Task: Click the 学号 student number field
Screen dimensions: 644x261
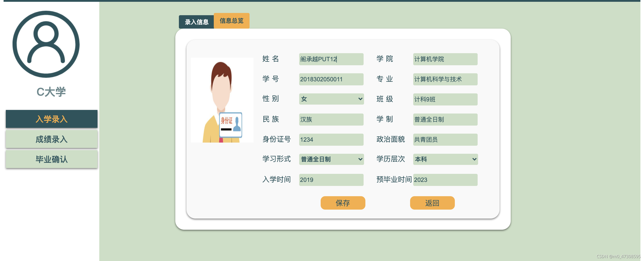Action: [x=331, y=79]
